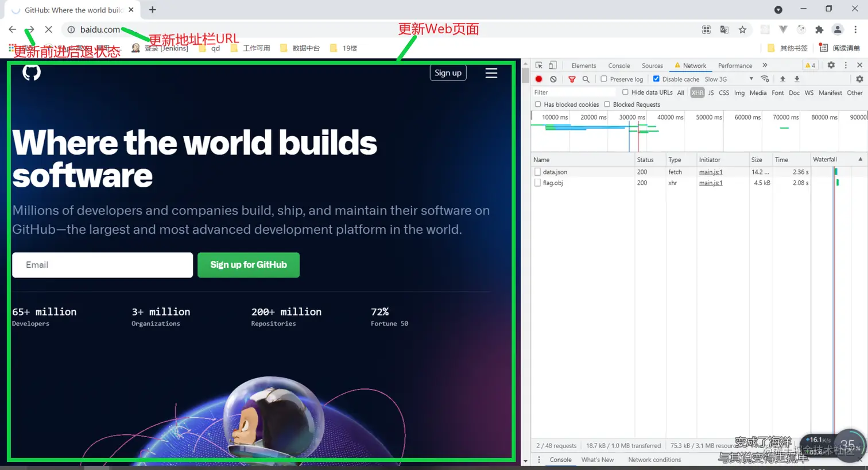868x470 pixels.
Task: Switch to the Sources tab
Action: click(652, 66)
